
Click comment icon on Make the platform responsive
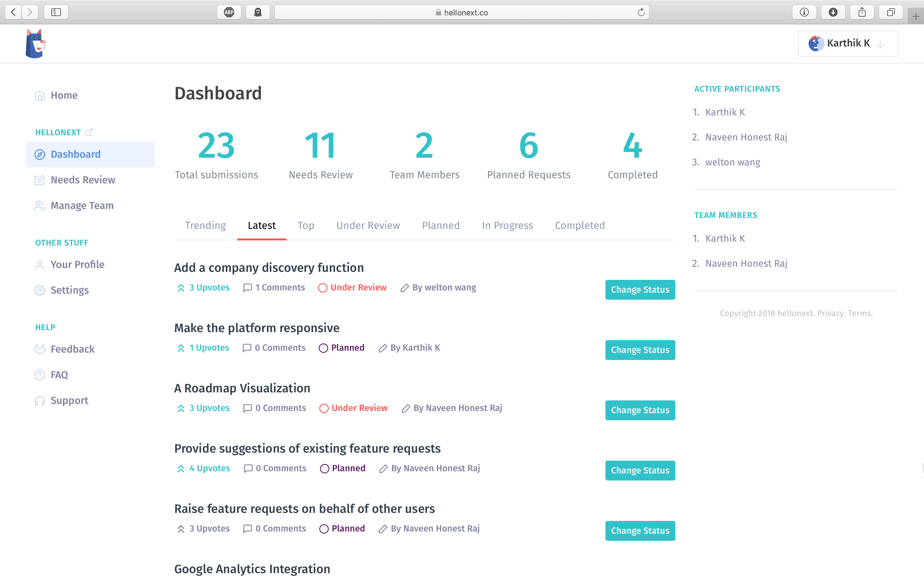click(x=247, y=348)
